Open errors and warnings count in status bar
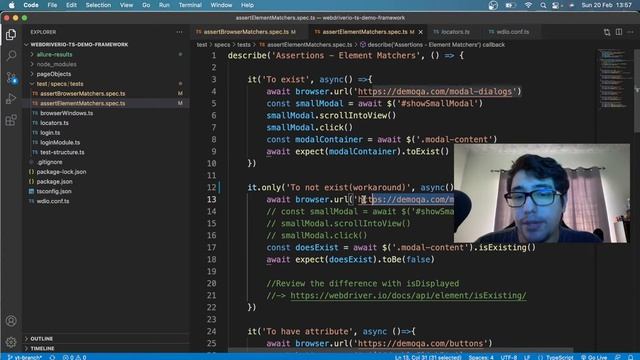The height and width of the screenshot is (360, 640). 74,357
